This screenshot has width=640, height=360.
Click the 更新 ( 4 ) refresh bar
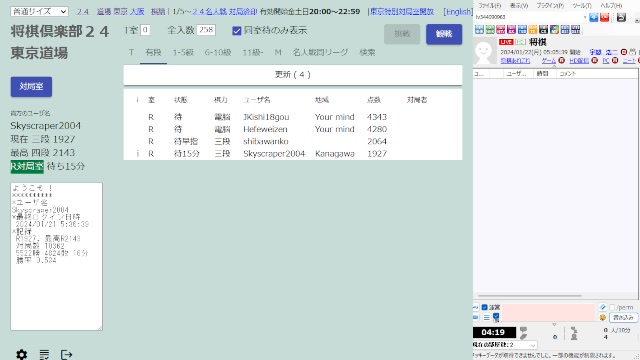(293, 75)
